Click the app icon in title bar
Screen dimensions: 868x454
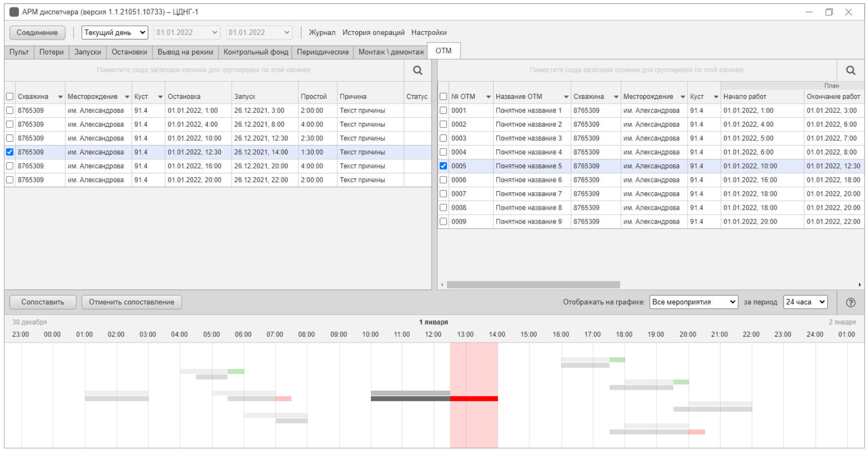click(14, 12)
